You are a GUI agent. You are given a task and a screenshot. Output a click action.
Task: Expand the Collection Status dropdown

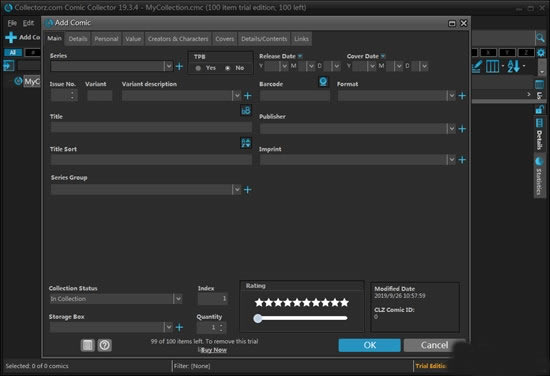(x=178, y=299)
